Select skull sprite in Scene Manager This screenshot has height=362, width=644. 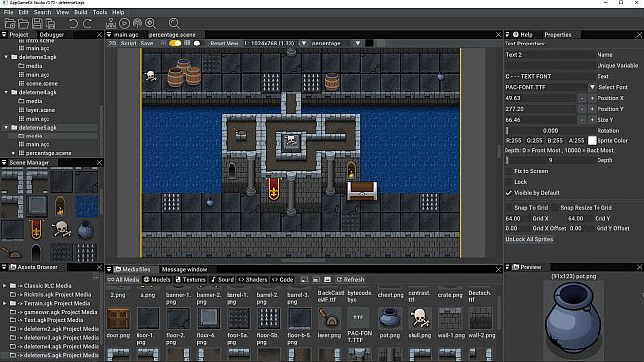61,229
